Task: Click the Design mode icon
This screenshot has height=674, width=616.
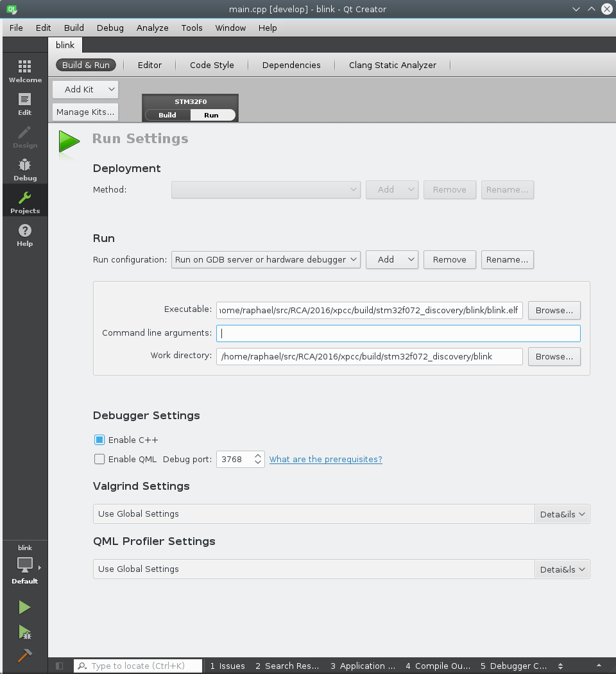Action: pos(25,137)
